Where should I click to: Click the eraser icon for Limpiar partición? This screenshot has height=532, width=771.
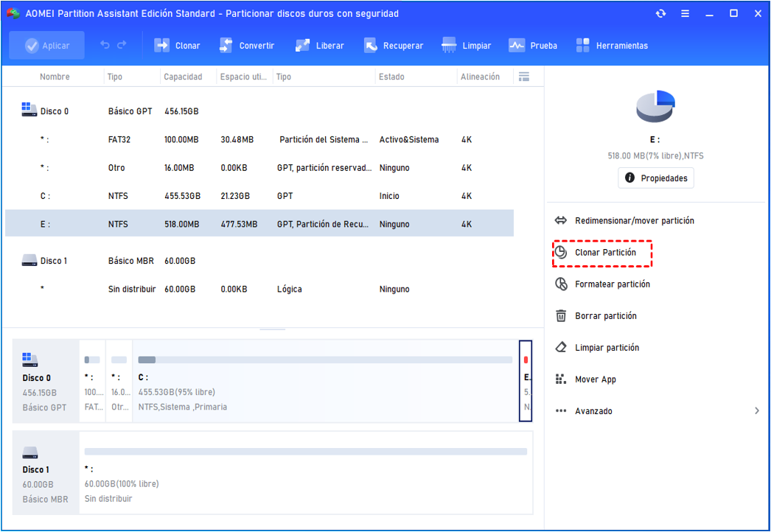coord(560,347)
